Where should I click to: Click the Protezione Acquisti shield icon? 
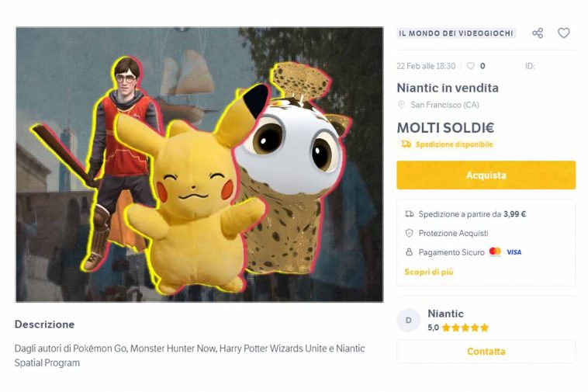410,233
